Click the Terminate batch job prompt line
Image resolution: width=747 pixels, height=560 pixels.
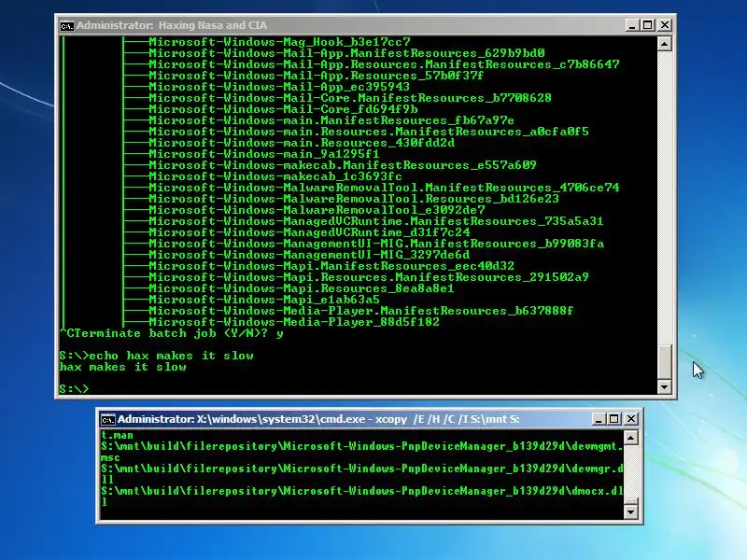[x=172, y=333]
